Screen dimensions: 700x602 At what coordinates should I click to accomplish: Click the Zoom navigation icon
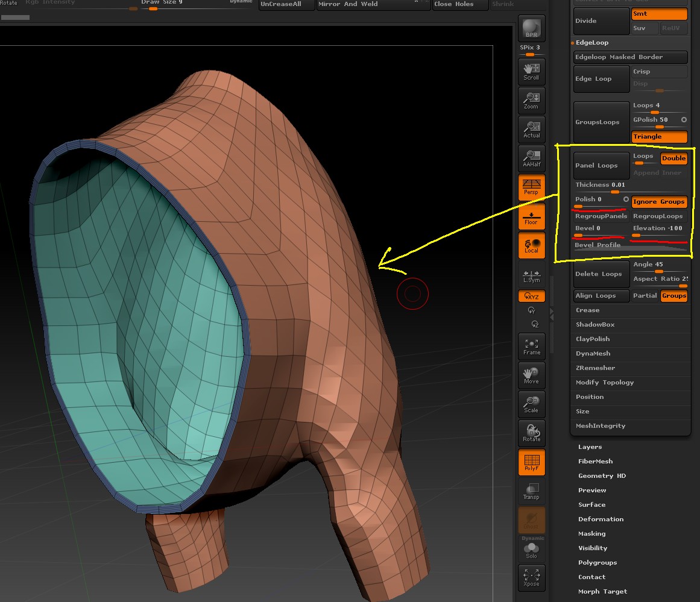[531, 101]
